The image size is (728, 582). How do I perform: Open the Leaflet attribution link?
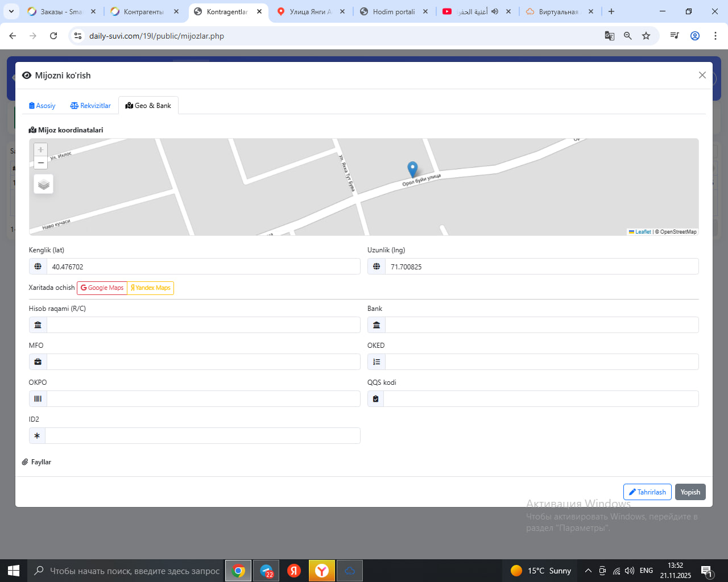643,232
